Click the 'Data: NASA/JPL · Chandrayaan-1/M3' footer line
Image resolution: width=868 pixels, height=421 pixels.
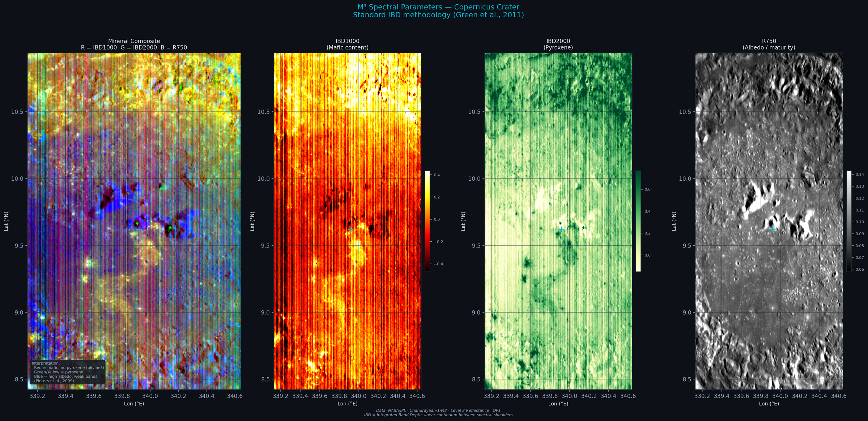pyautogui.click(x=438, y=411)
